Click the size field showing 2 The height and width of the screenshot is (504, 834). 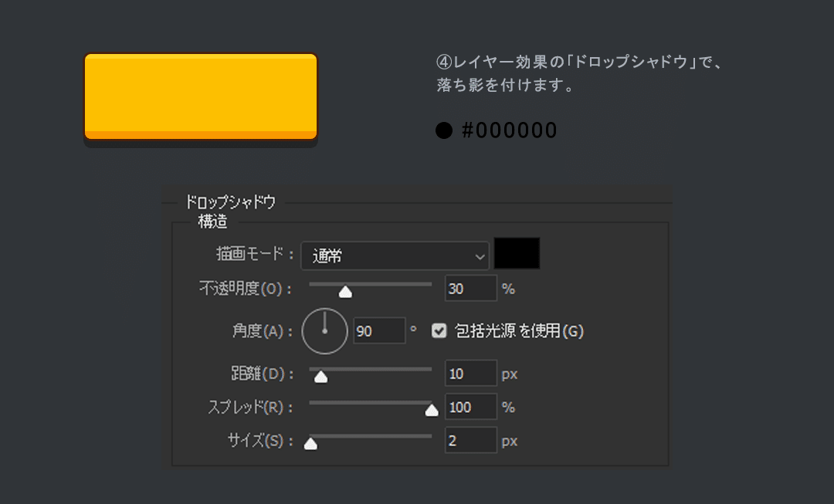470,440
